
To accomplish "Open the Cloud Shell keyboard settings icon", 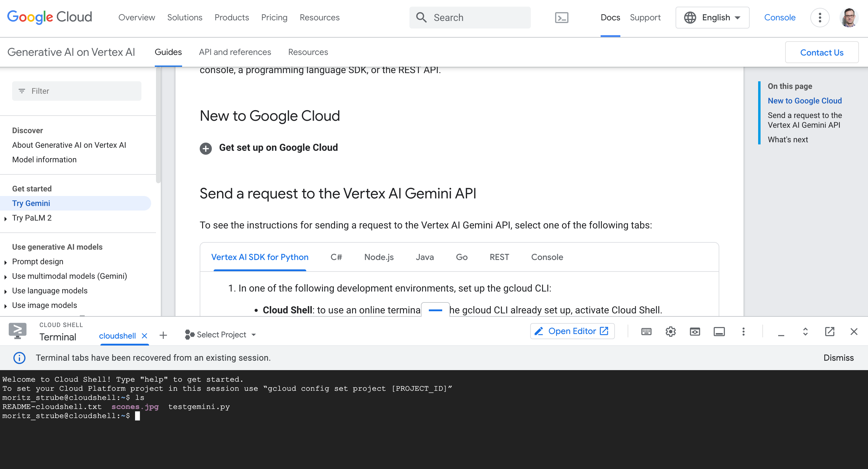I will (x=646, y=332).
